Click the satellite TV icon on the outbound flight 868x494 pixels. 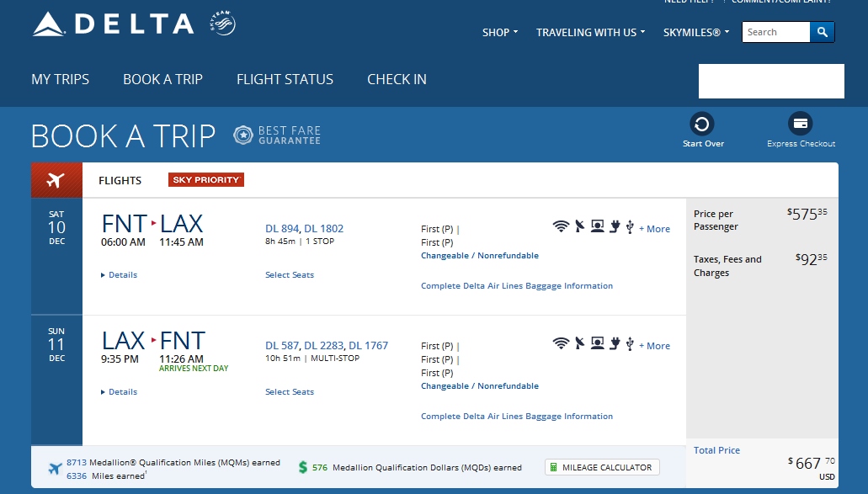[579, 226]
